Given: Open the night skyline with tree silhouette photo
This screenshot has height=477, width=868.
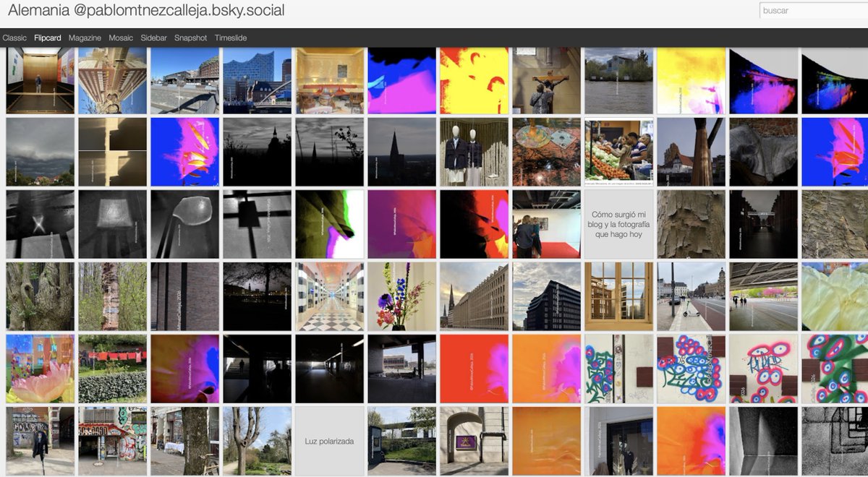Looking at the screenshot, I should (257, 296).
